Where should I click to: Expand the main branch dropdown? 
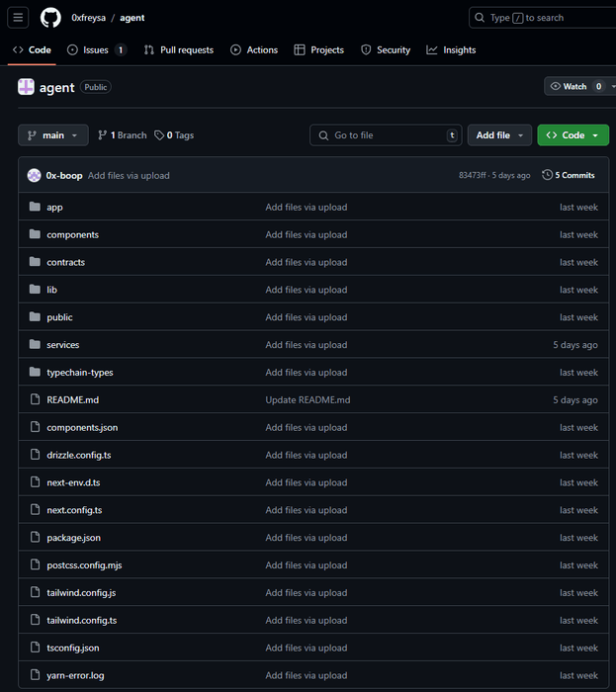click(x=53, y=135)
